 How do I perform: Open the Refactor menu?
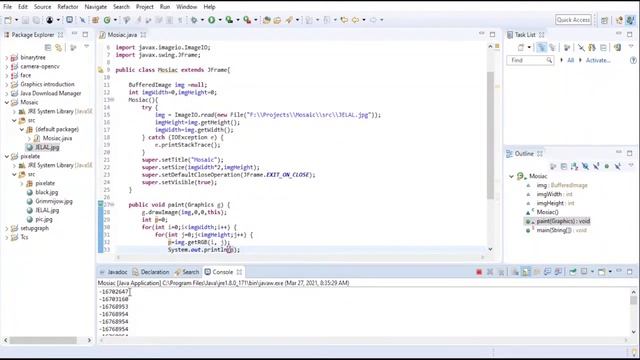(x=68, y=7)
